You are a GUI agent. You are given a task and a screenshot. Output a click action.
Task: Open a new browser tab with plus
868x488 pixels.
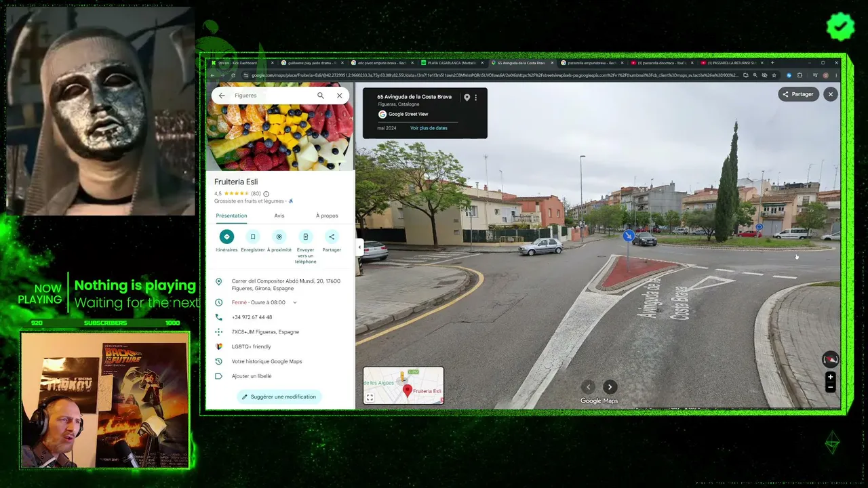click(x=772, y=63)
